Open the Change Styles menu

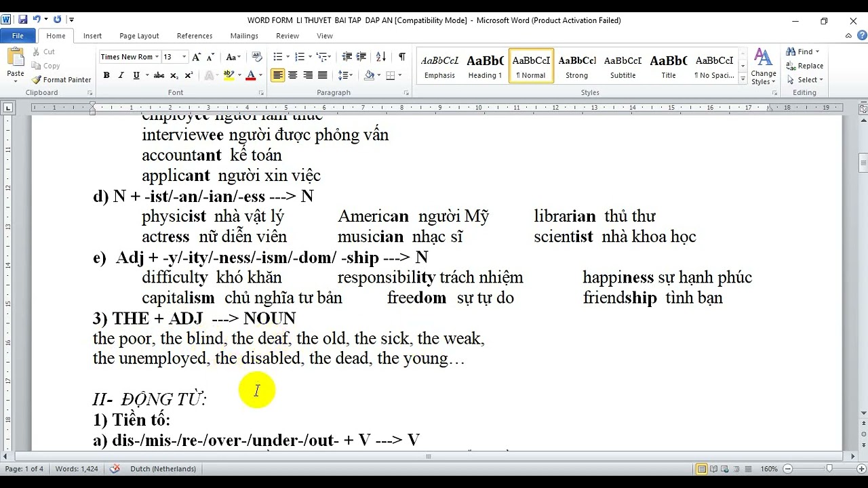coord(764,66)
